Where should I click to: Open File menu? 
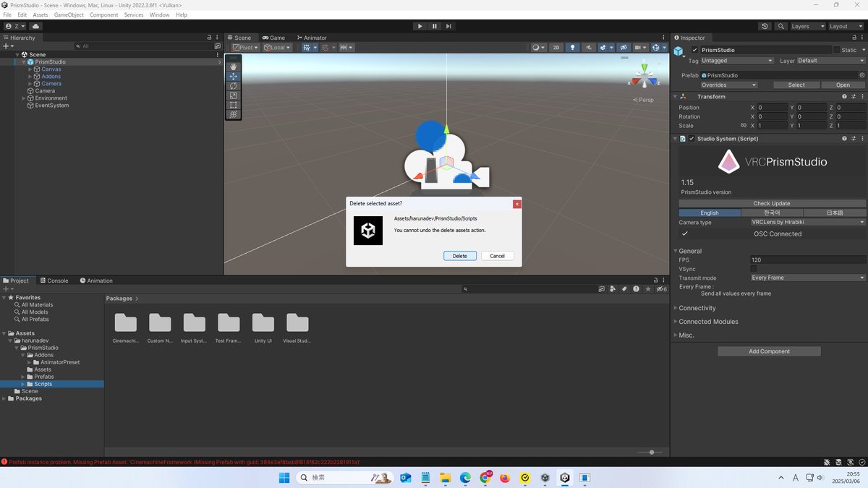click(7, 14)
